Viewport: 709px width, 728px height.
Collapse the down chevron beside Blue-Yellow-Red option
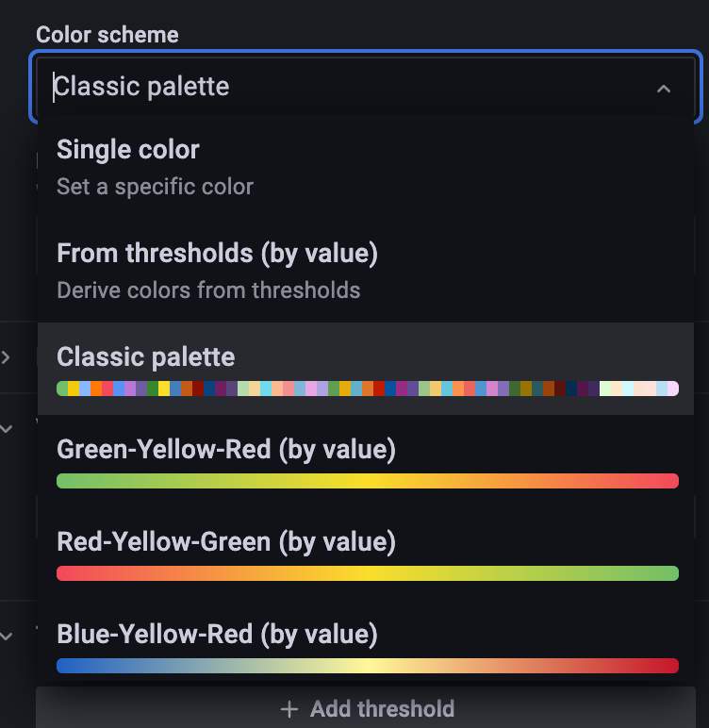click(6, 636)
